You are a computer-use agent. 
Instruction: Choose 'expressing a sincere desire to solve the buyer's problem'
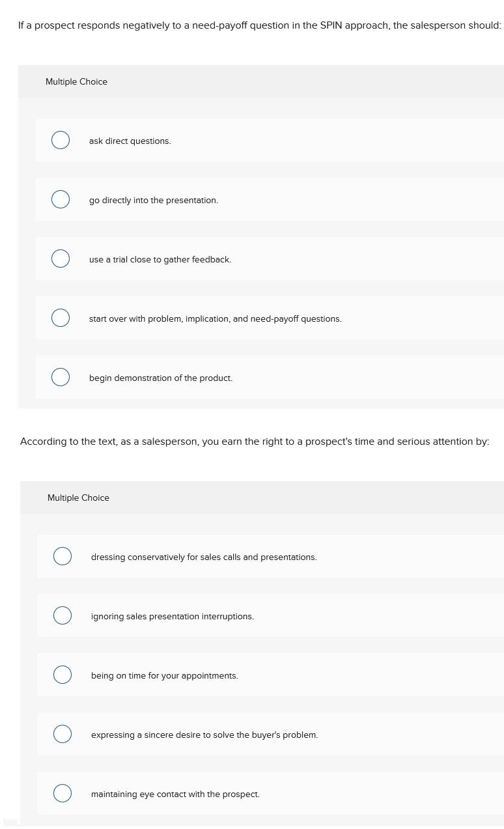click(63, 734)
